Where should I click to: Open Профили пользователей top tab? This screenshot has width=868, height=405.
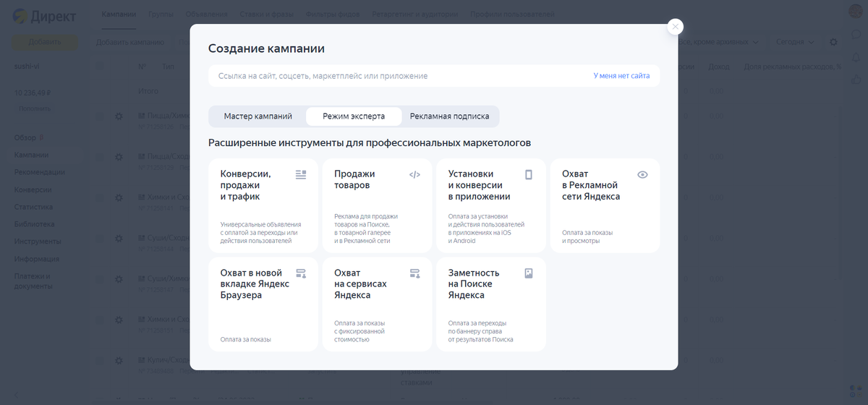[x=513, y=14]
